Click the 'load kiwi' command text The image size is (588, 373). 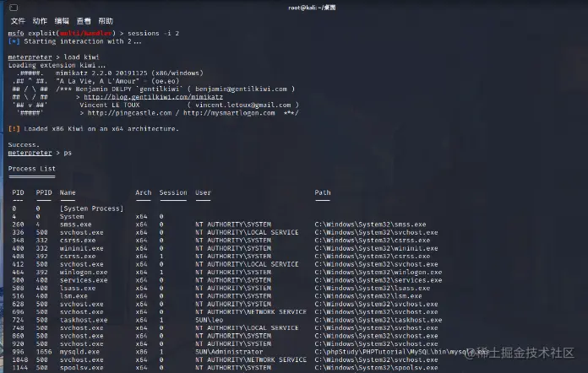coord(81,57)
